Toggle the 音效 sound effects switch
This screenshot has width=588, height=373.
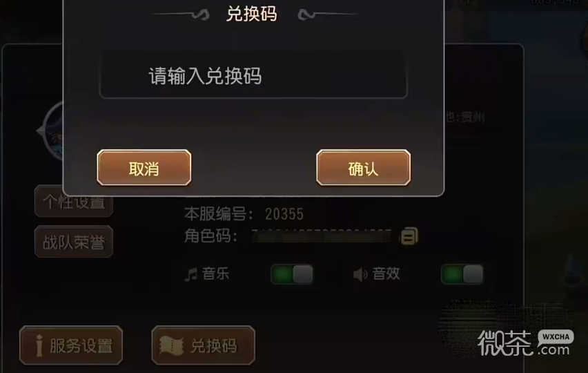pos(462,274)
